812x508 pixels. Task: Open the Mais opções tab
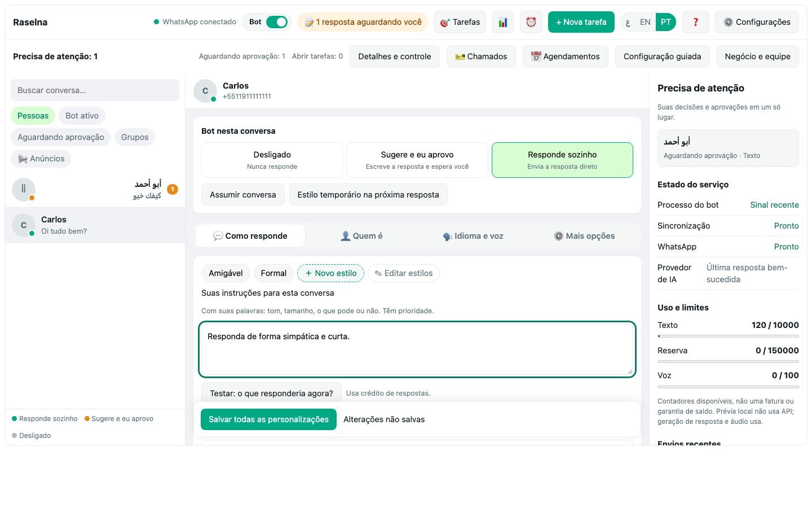pyautogui.click(x=584, y=236)
